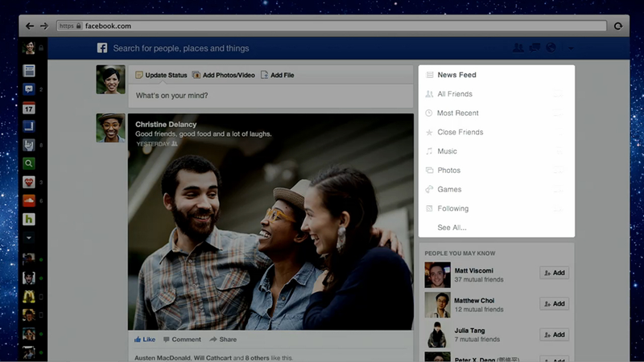The image size is (644, 362).
Task: Click the Facebook logo in the blue header
Action: 102,48
